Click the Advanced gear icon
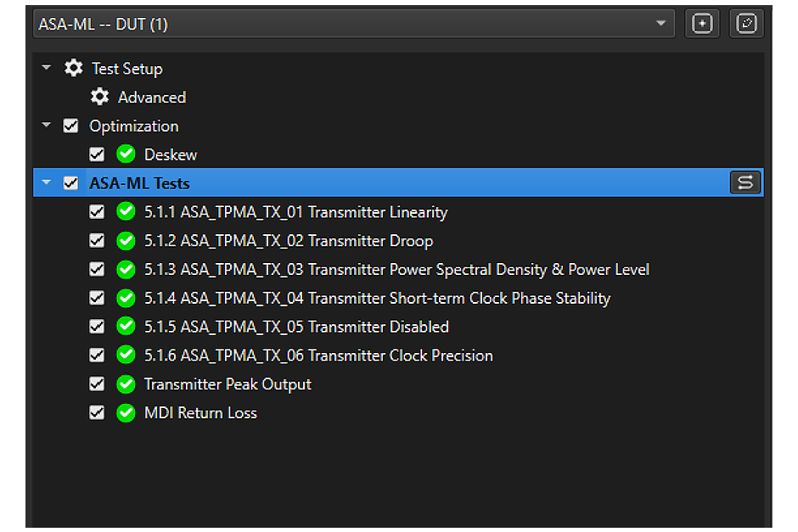Screen dimensions: 798x532 100,98
